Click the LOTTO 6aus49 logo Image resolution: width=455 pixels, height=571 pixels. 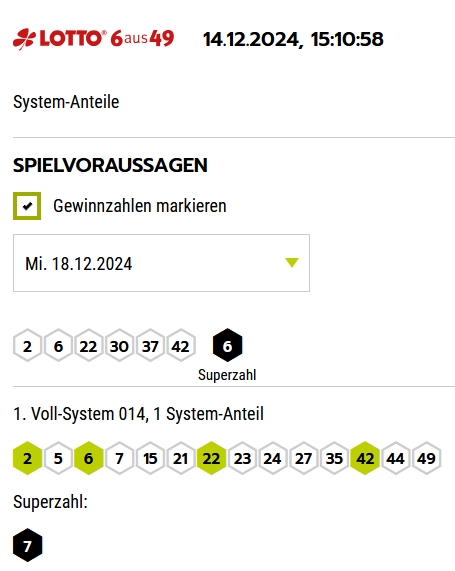(94, 38)
